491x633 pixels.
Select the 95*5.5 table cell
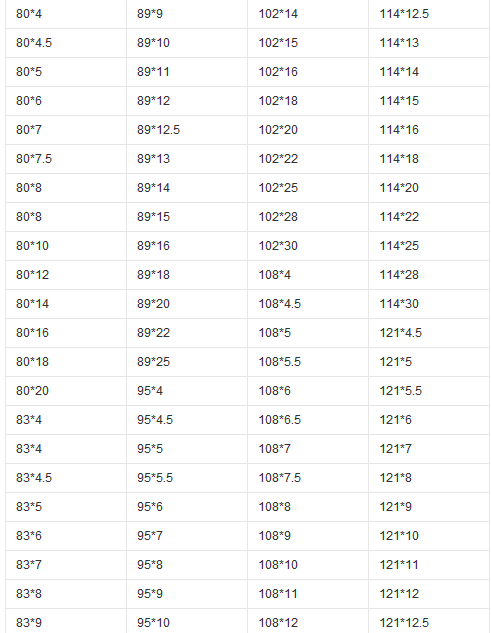187,478
